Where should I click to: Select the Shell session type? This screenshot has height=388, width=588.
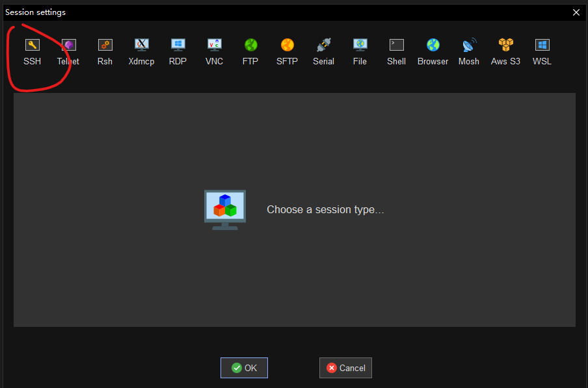[396, 52]
